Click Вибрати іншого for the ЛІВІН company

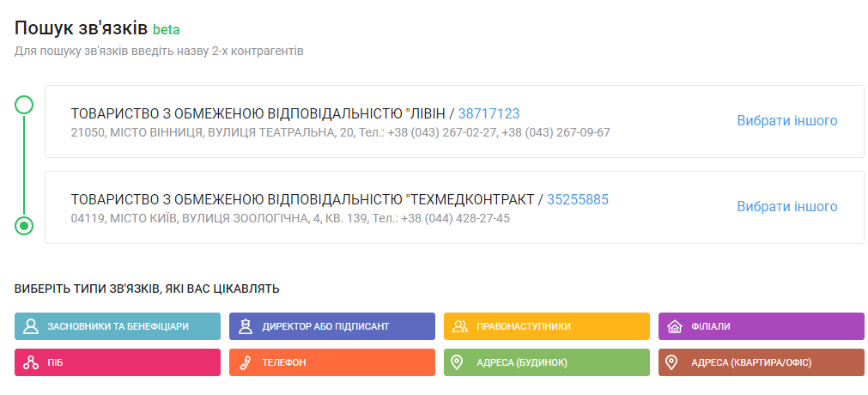pyautogui.click(x=786, y=121)
